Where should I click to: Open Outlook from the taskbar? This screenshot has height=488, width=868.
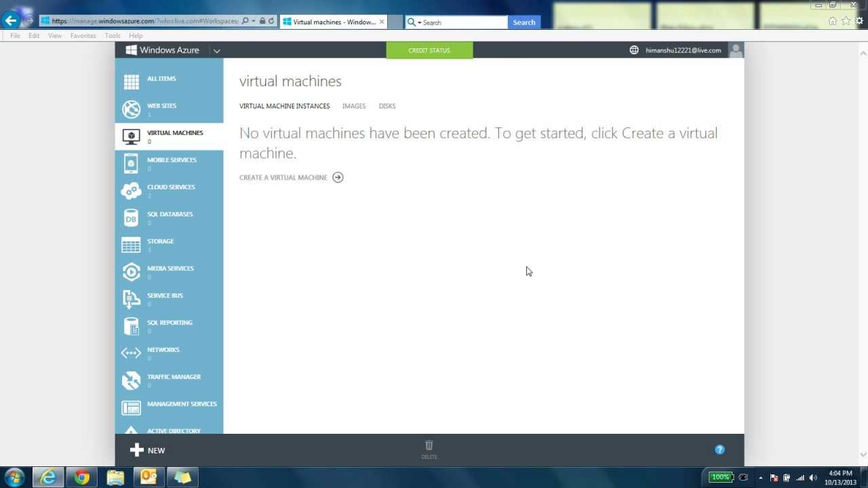[149, 477]
